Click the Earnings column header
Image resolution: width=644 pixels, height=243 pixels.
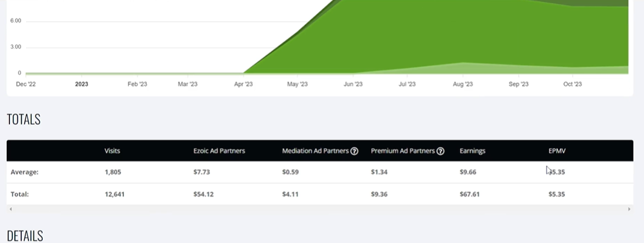tap(472, 151)
